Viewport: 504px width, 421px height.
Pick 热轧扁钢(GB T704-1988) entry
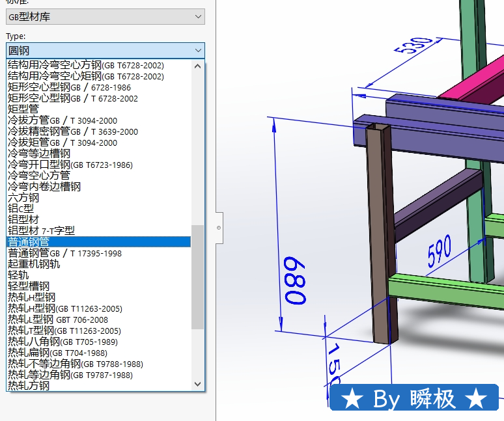pyautogui.click(x=57, y=353)
